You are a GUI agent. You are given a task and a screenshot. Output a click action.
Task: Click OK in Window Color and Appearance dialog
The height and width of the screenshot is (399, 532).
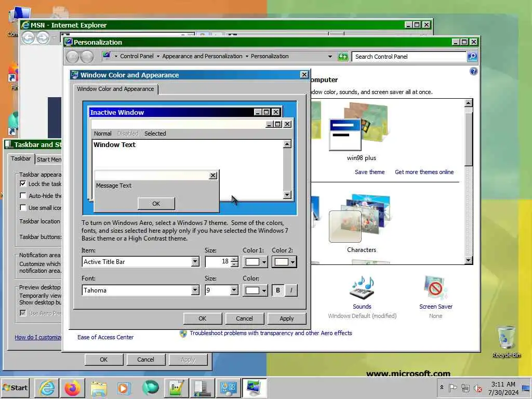point(203,318)
